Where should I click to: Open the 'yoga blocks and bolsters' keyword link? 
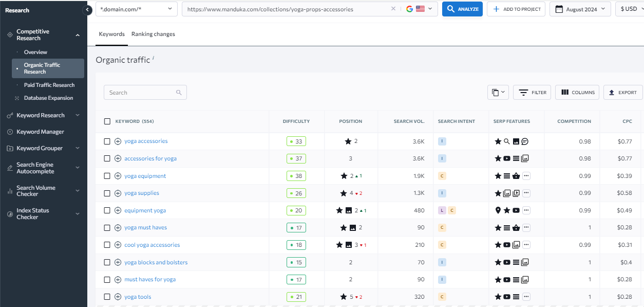pyautogui.click(x=156, y=262)
